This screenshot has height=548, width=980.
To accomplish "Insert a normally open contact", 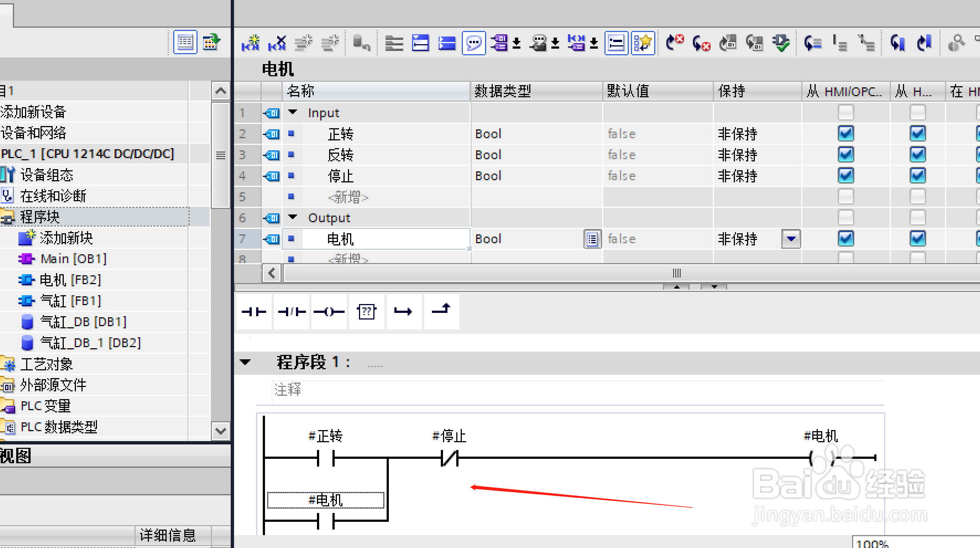I will 254,312.
